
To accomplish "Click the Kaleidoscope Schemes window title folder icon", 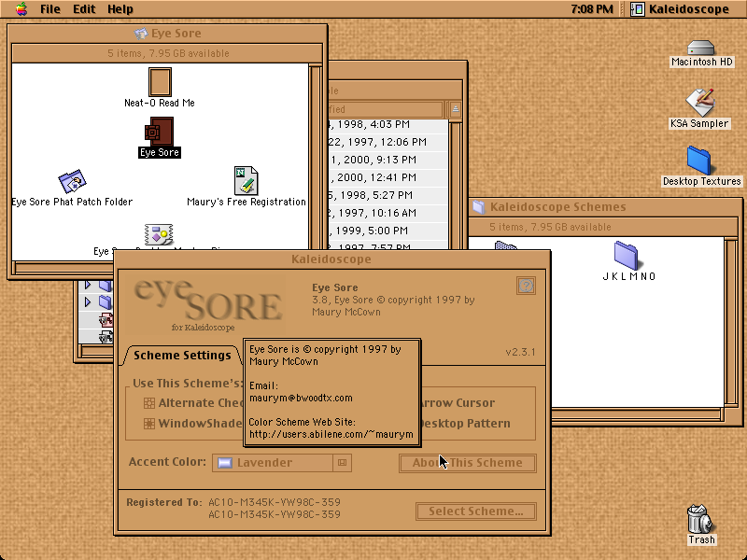I will tap(479, 206).
